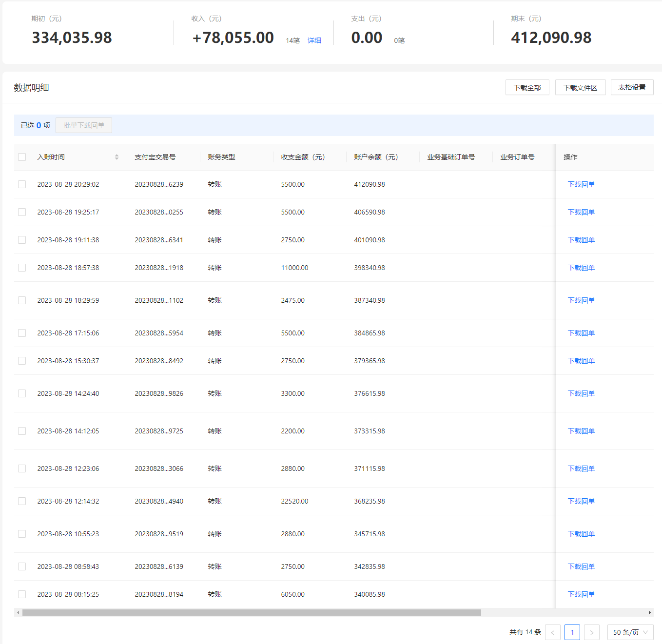Viewport: 662px width, 644px height.
Task: Check the row for 2023-08-28 17:15:06
Action: (x=22, y=333)
